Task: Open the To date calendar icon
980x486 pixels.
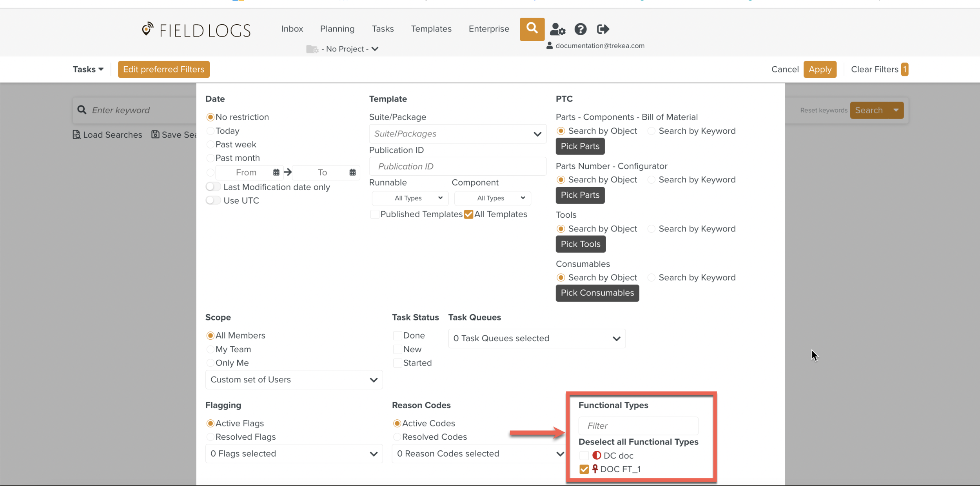Action: [x=352, y=172]
